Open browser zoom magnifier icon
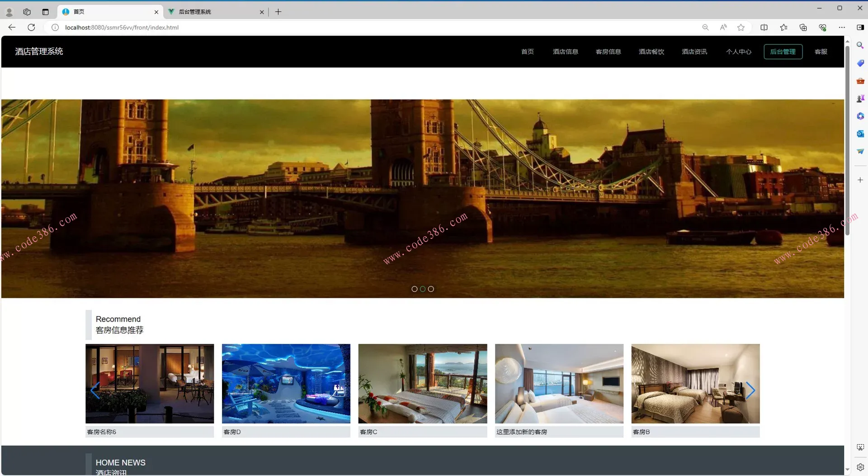868x476 pixels. coord(705,27)
